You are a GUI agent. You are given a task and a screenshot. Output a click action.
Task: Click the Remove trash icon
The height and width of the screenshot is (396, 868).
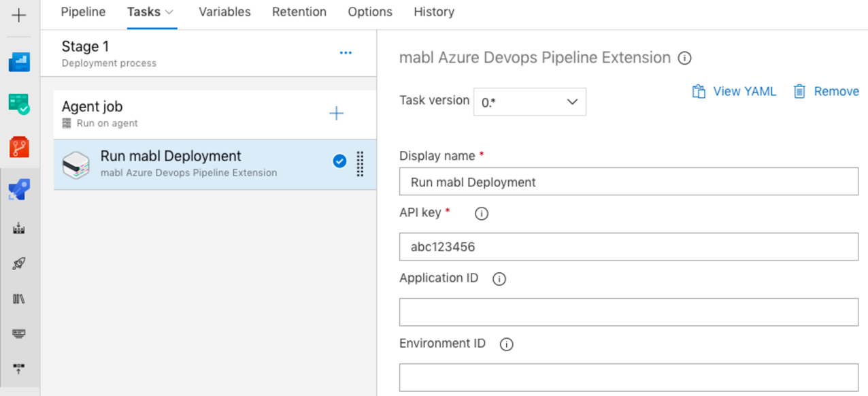click(x=799, y=92)
